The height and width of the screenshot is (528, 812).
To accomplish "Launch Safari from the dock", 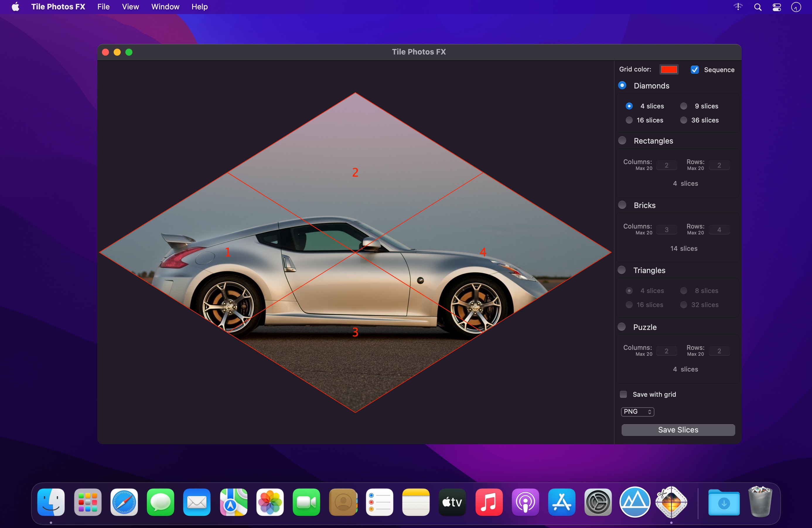I will click(124, 502).
